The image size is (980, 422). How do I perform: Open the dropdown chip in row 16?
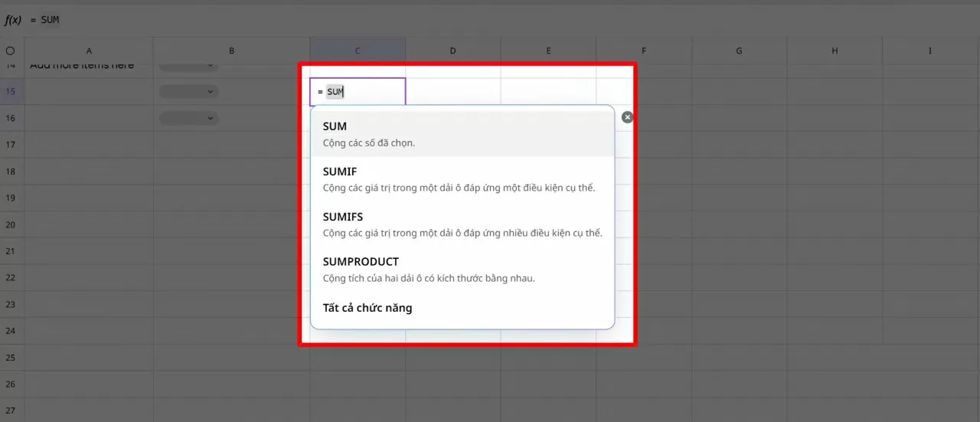click(188, 119)
